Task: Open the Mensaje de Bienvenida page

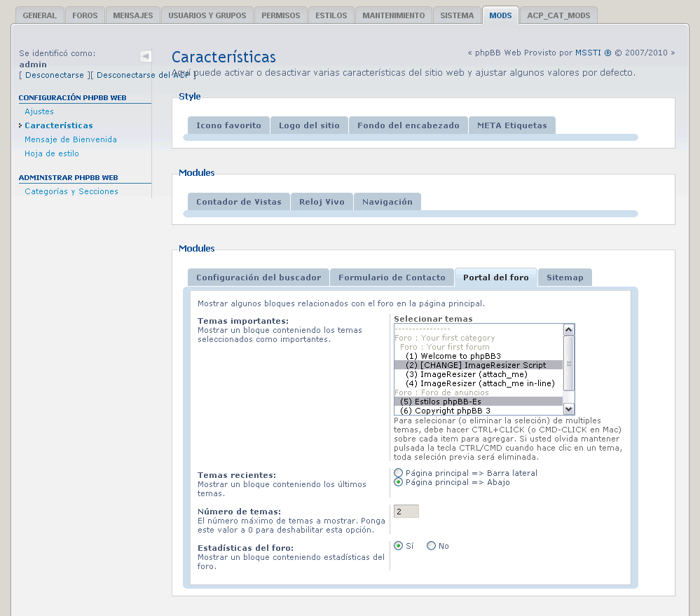Action: point(70,139)
